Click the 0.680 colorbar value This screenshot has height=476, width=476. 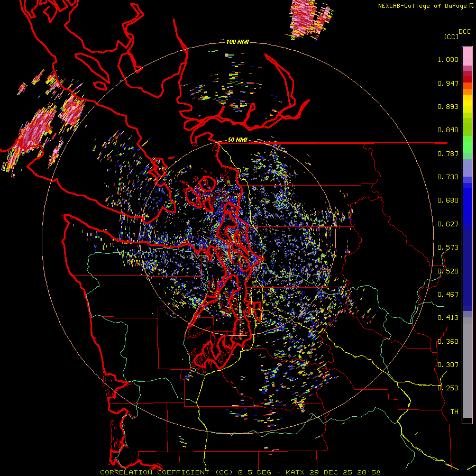[x=448, y=200]
